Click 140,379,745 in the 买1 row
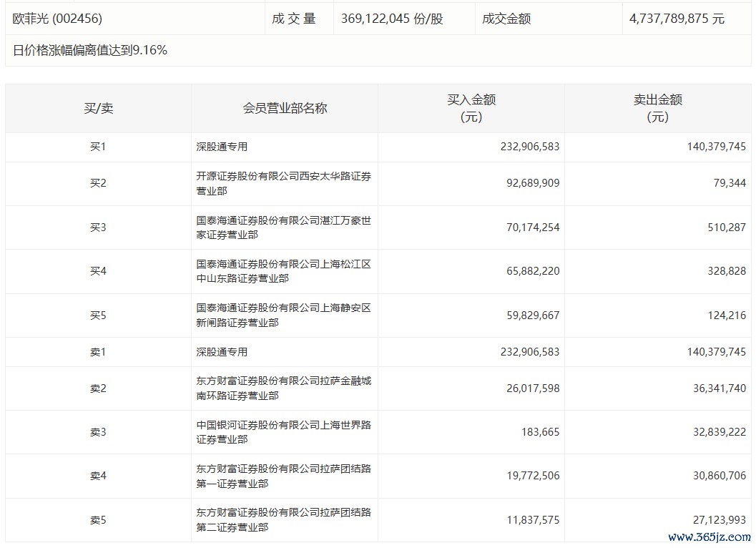Screen dimensions: 756x548 pos(717,147)
